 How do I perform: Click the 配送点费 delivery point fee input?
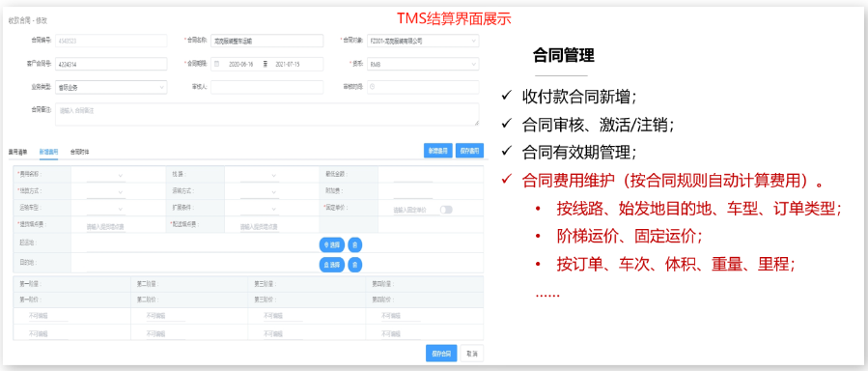tap(259, 226)
